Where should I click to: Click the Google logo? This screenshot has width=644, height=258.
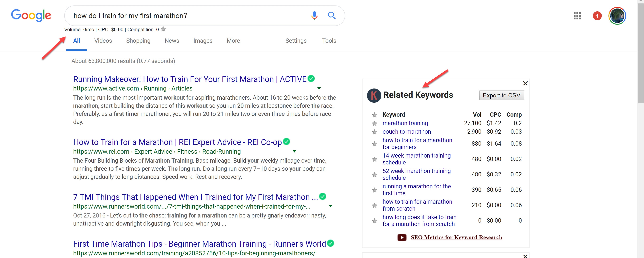point(31,16)
